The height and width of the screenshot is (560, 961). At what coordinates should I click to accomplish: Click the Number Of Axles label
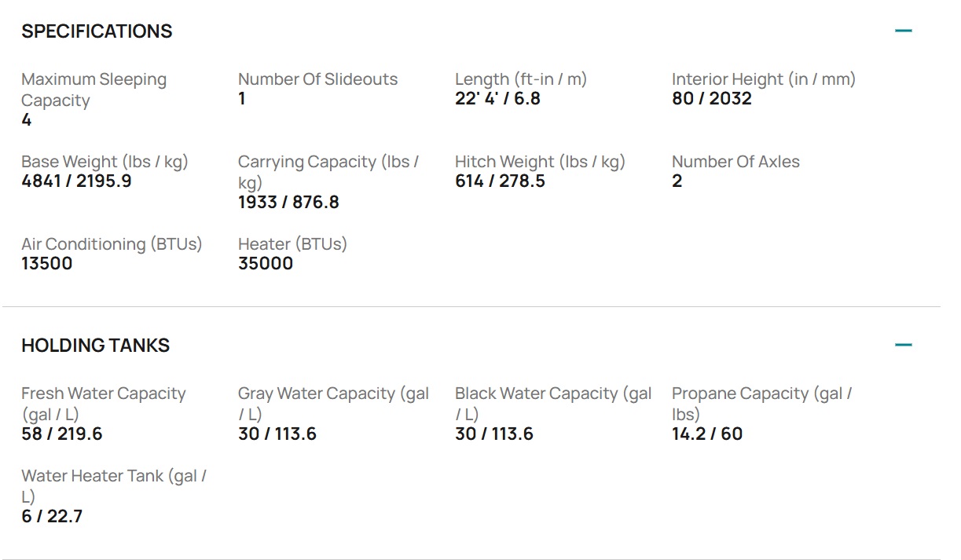click(735, 162)
